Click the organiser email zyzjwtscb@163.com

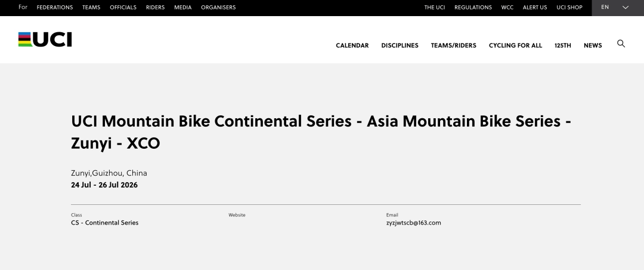(414, 223)
